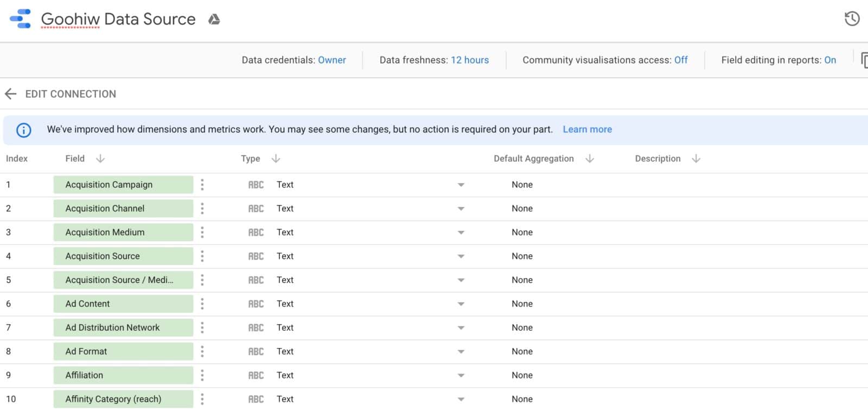The image size is (868, 411).
Task: Sort by the Field column arrow
Action: coord(100,159)
